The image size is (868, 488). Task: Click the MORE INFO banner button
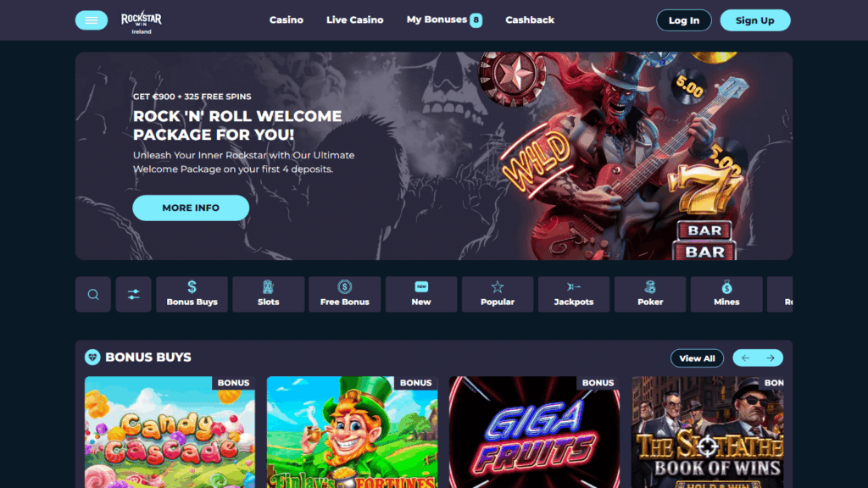(191, 208)
